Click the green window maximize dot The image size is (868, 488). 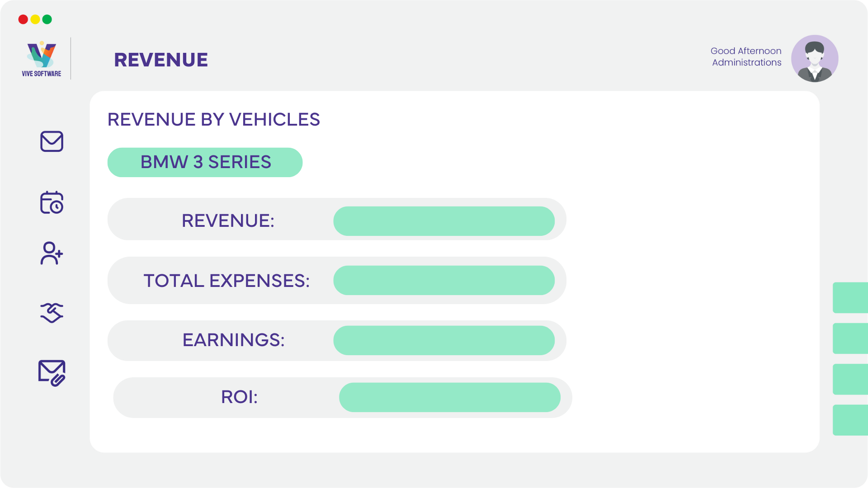[x=47, y=19]
